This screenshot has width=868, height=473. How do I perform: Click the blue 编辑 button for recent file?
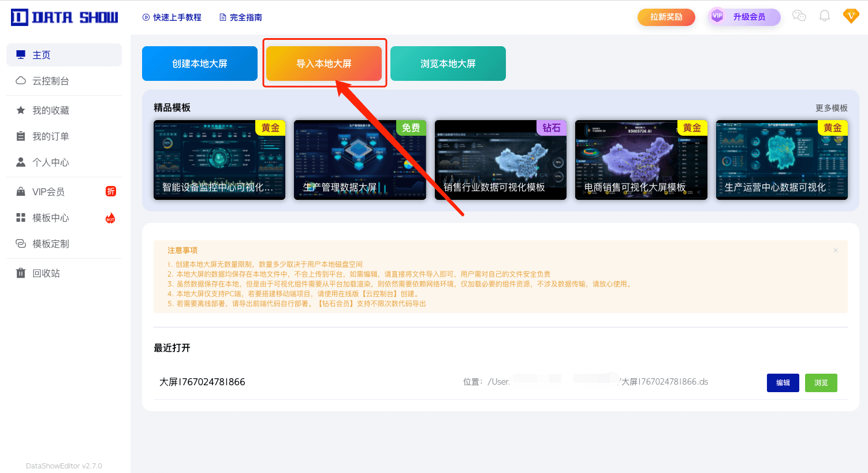click(783, 382)
